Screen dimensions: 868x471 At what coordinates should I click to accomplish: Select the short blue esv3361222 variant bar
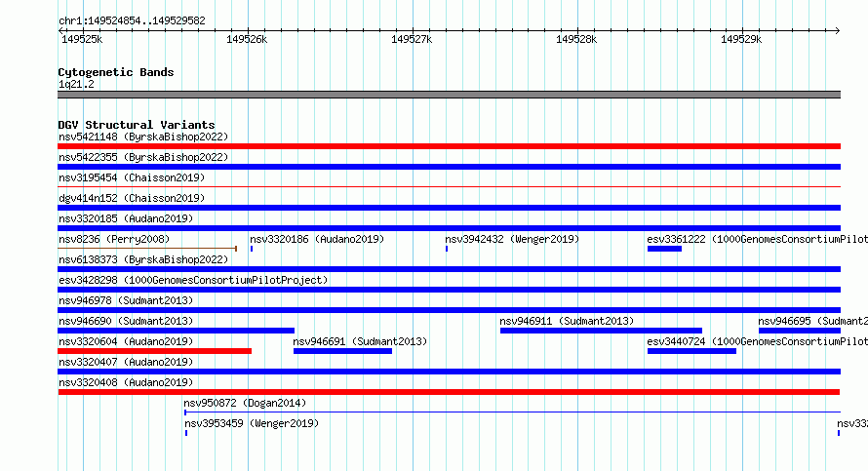[x=664, y=249]
